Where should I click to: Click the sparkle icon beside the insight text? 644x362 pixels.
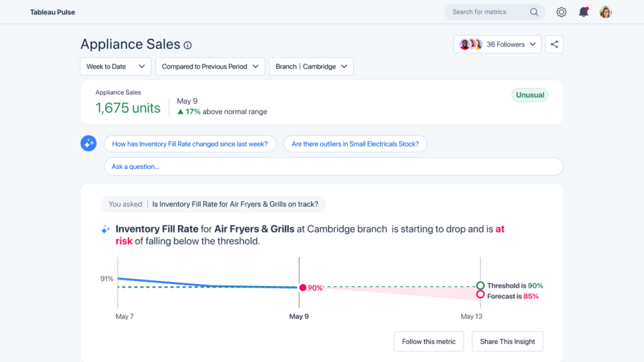tap(105, 229)
